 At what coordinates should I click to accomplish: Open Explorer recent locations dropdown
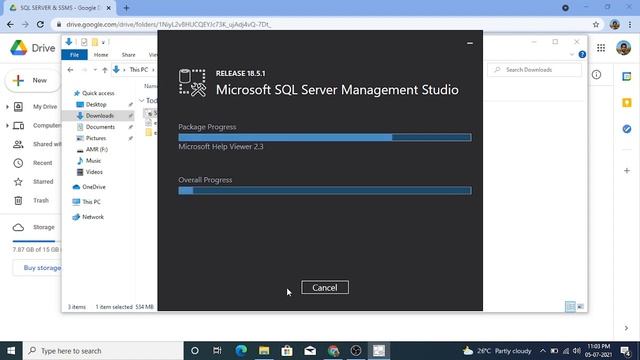tap(95, 70)
